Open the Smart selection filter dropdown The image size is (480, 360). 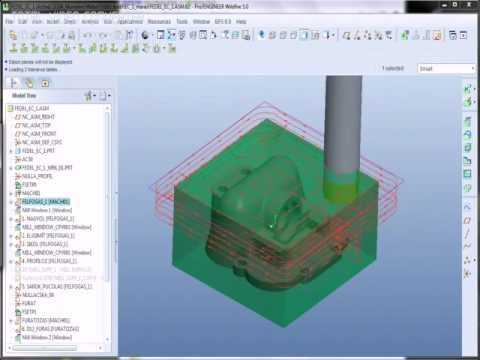446,68
